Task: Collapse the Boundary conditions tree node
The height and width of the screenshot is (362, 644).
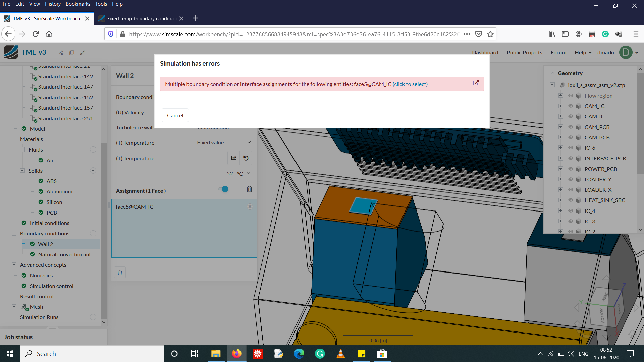Action: [x=14, y=233]
